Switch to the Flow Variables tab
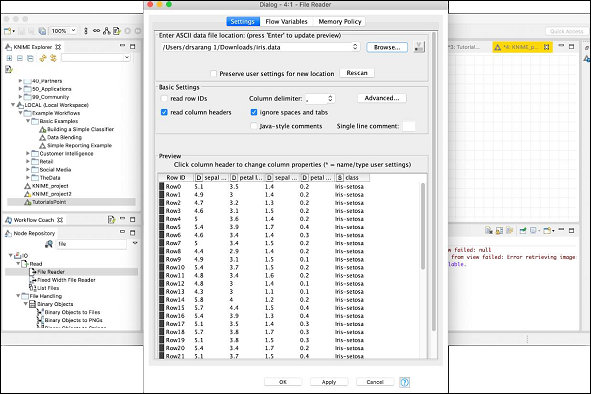 pyautogui.click(x=286, y=21)
